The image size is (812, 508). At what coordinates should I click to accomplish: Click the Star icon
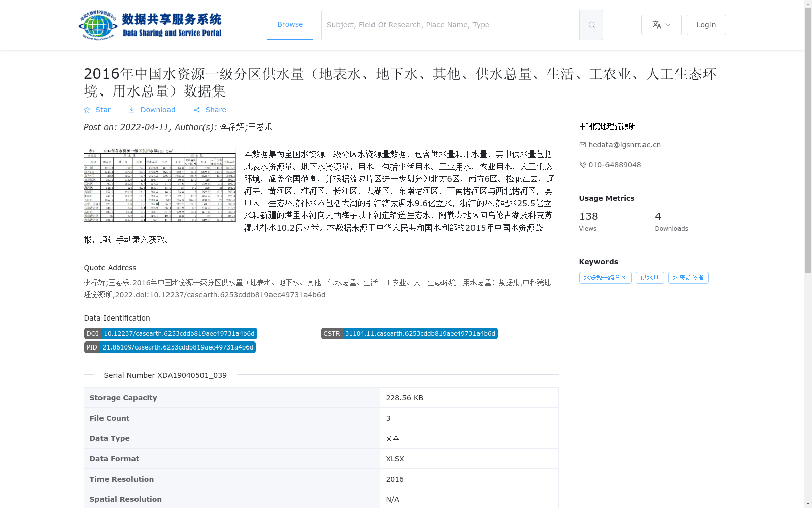tap(87, 110)
